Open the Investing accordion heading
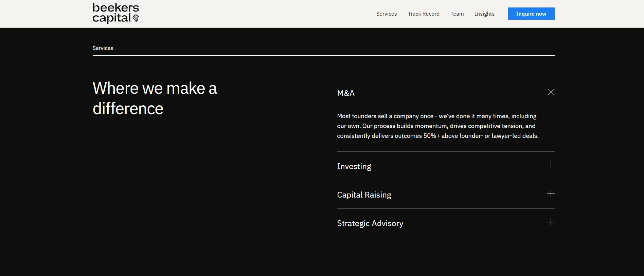The image size is (644, 276). pos(354,166)
